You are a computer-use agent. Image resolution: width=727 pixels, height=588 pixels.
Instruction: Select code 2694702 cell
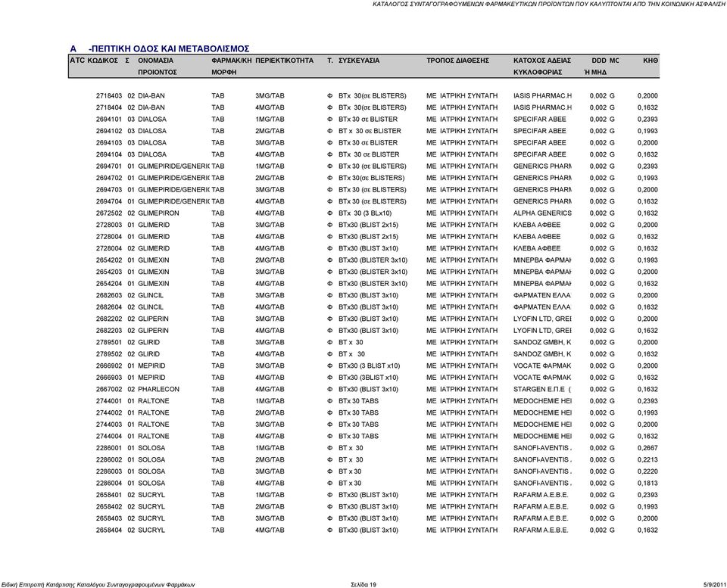coord(109,178)
